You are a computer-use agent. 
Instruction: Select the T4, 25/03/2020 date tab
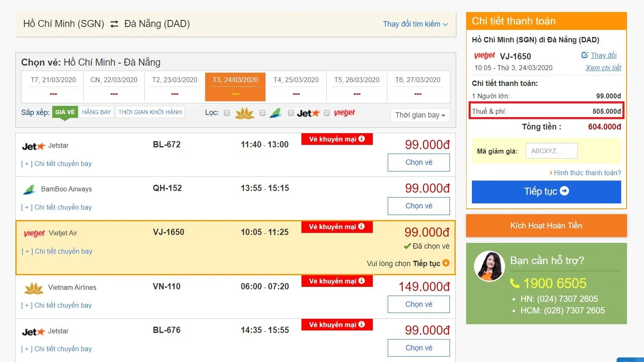(x=296, y=86)
